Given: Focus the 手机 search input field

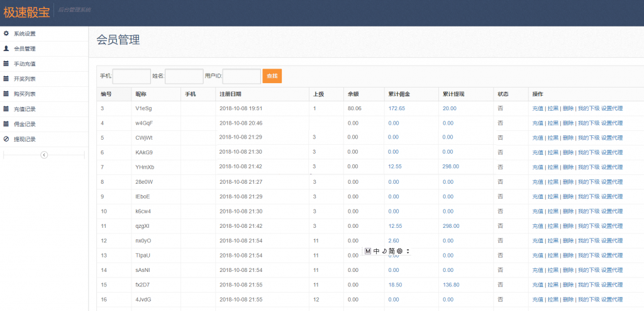Looking at the screenshot, I should pyautogui.click(x=131, y=76).
